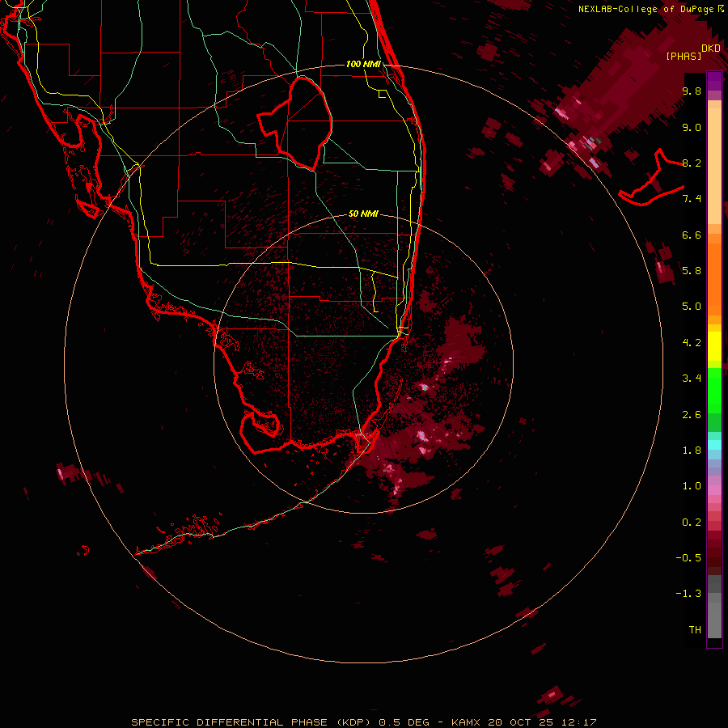Click the 7.4 scale label
This screenshot has width=728, height=728.
click(x=692, y=199)
